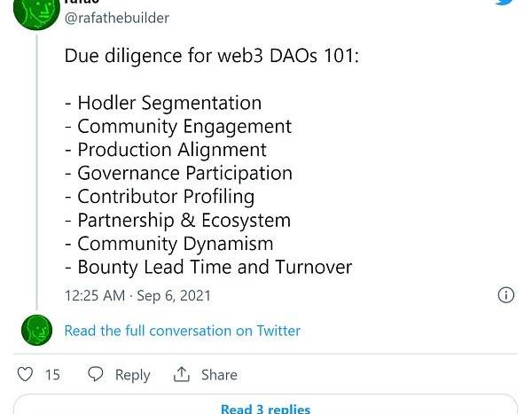Click the 15 likes count
This screenshot has width=532, height=414.
52,375
